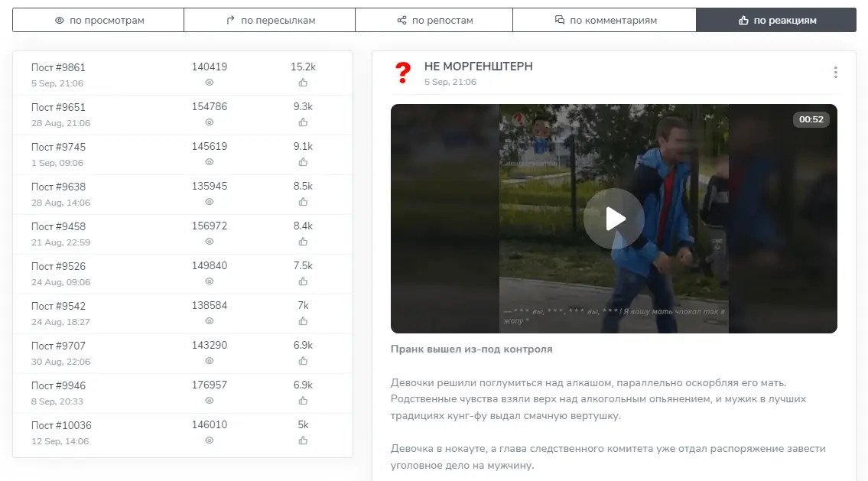Open the 'по комментариям' tab
Screen dimensions: 868x481
(605, 21)
